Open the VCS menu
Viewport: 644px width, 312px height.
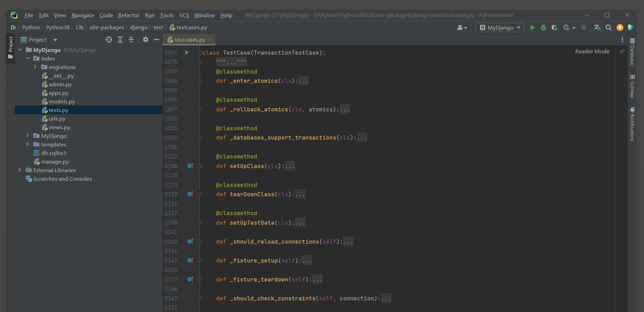(x=184, y=15)
